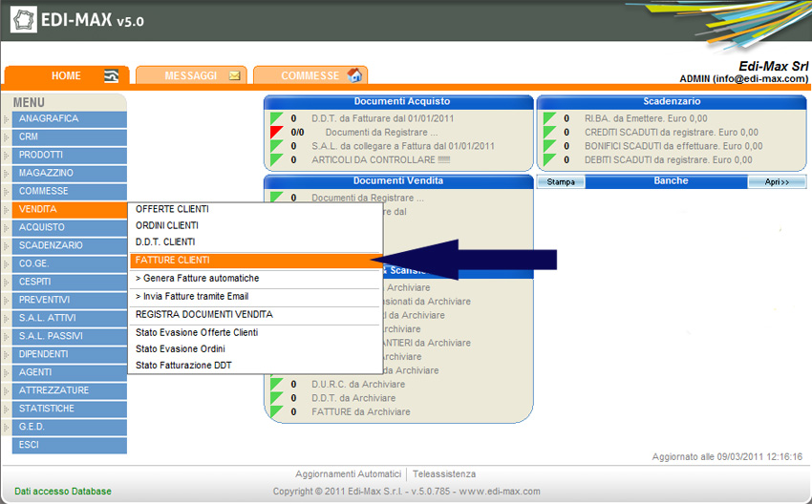Expand the MAGAZZINO sidebar menu
Screen dimensions: 812x504
7,174
